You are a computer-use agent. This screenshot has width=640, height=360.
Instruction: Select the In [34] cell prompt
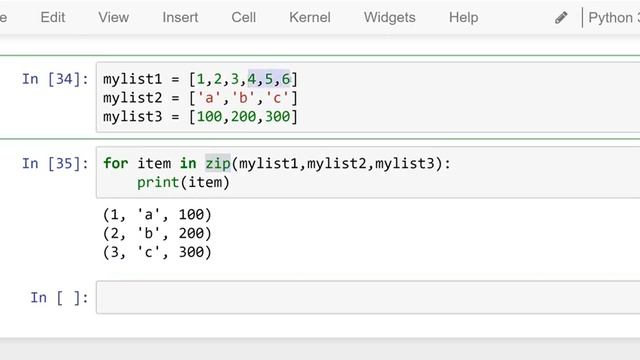[x=55, y=79]
